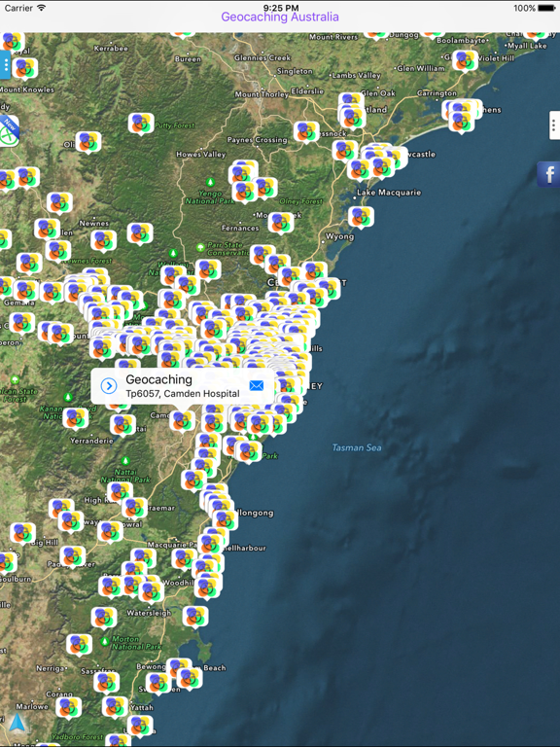Select cache pin next to blue side handle

24,69
